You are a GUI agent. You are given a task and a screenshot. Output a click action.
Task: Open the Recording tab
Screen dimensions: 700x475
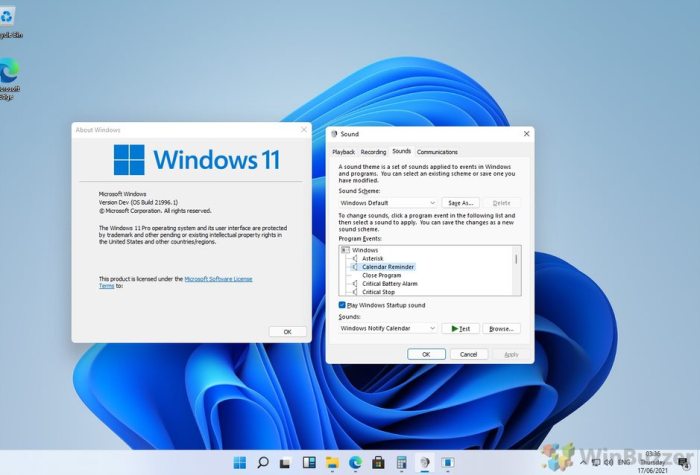[x=373, y=152]
